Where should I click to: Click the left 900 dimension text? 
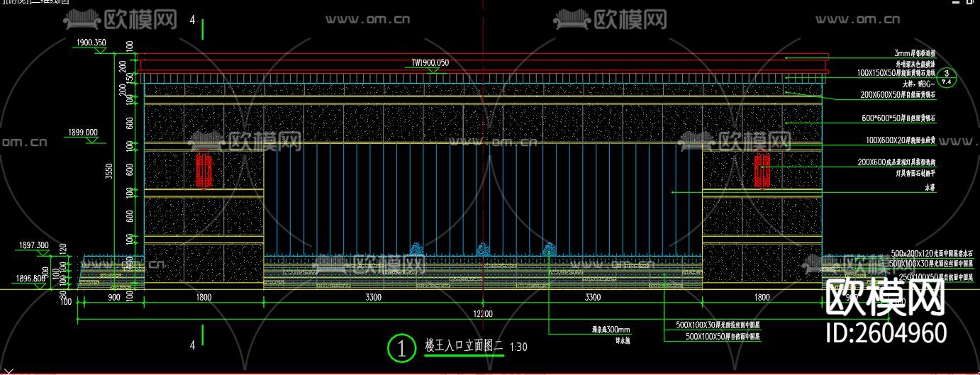click(x=113, y=298)
